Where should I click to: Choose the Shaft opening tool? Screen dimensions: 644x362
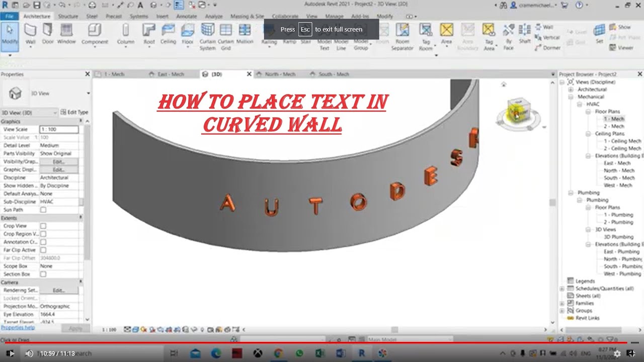[525, 34]
